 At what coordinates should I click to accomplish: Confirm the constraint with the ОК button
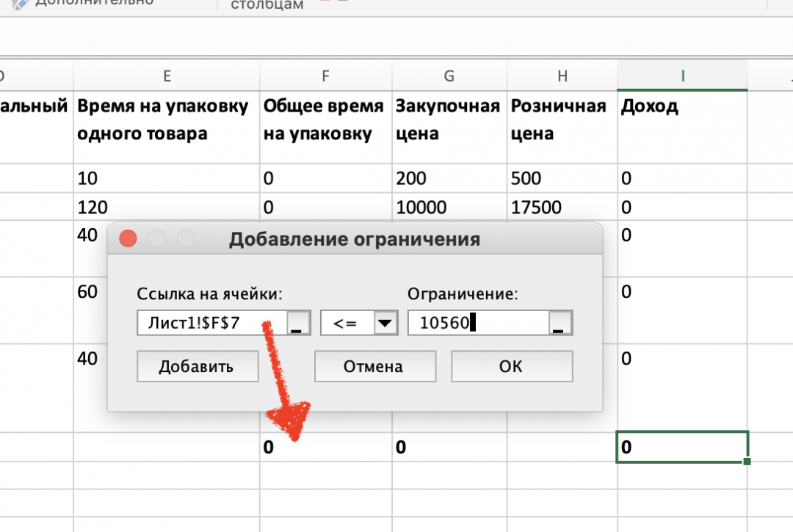point(511,366)
